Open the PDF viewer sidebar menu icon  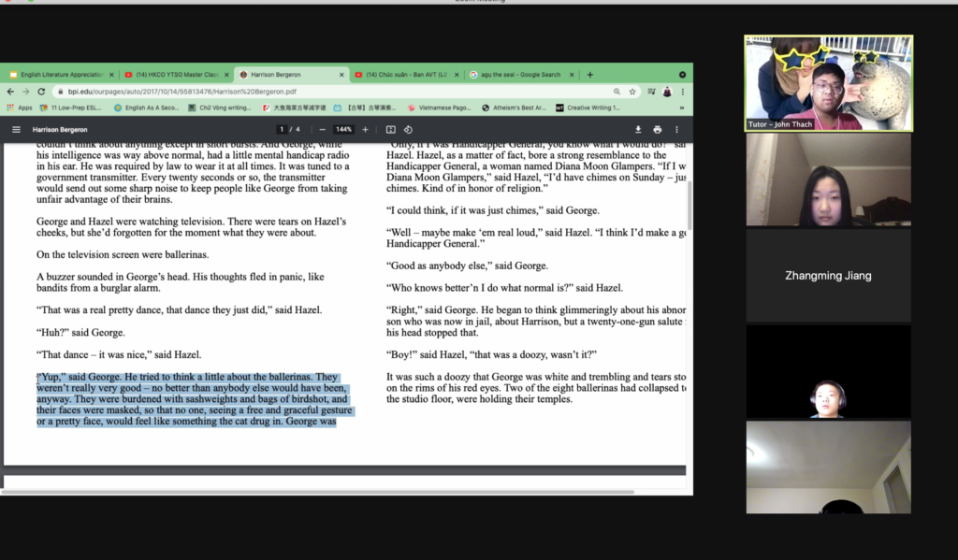[x=17, y=129]
